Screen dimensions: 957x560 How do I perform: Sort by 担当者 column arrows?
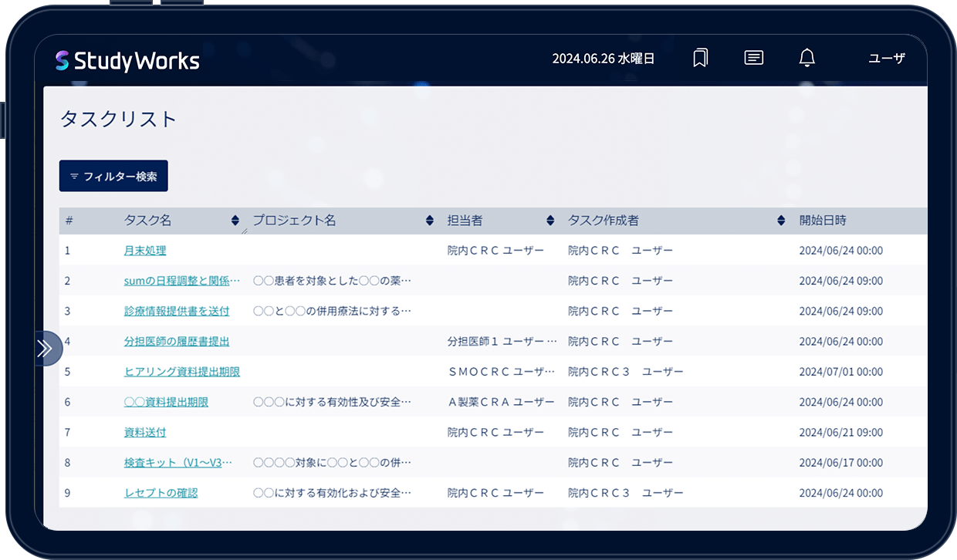click(550, 221)
